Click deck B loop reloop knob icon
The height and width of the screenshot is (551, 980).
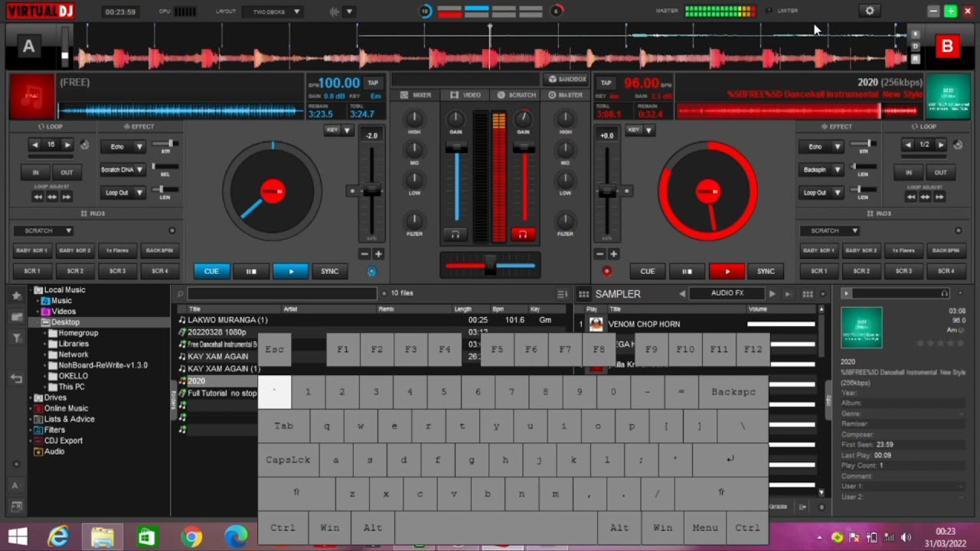click(x=958, y=145)
